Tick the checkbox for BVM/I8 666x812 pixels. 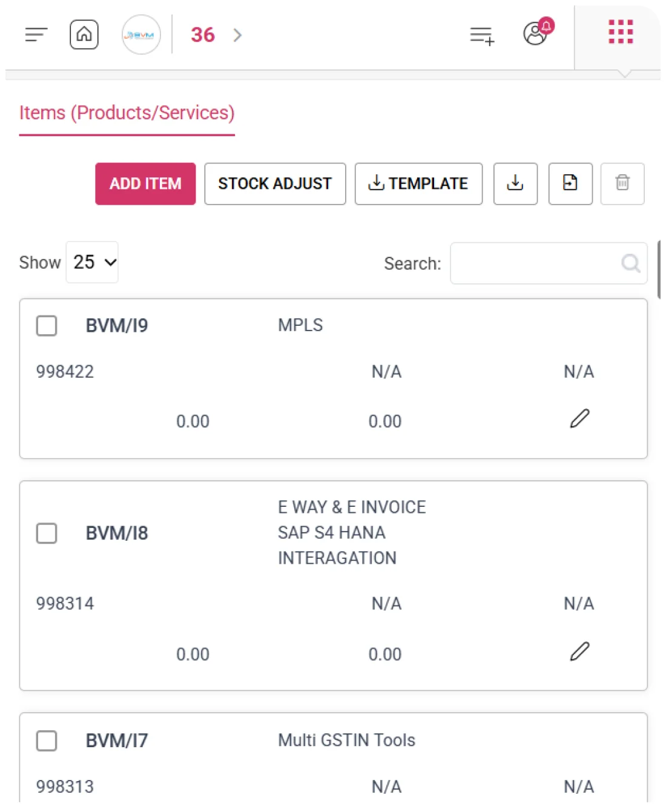[x=47, y=533]
